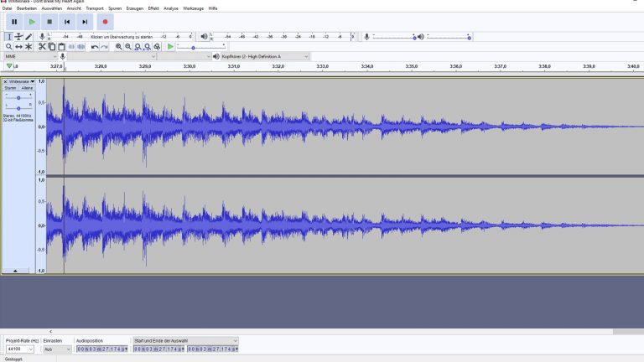Solo the track using the Alleine button
Screen dimensions: 644x362
pos(26,88)
